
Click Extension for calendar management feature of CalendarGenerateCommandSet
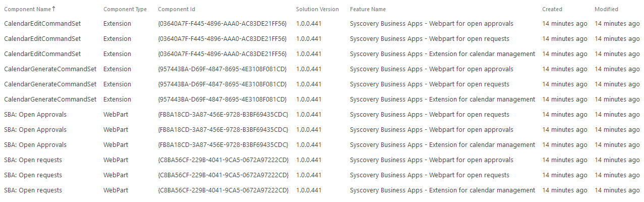[443, 99]
